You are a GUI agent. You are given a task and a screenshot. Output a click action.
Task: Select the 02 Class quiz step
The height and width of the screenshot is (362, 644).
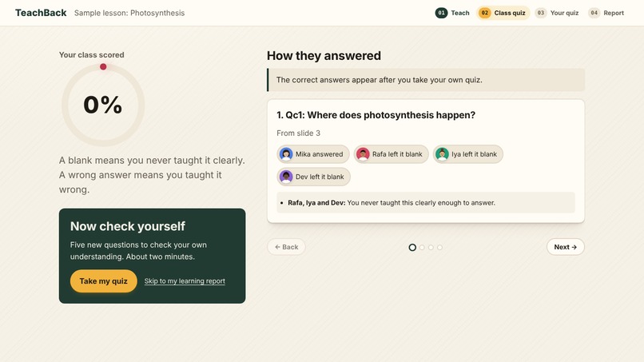click(503, 13)
